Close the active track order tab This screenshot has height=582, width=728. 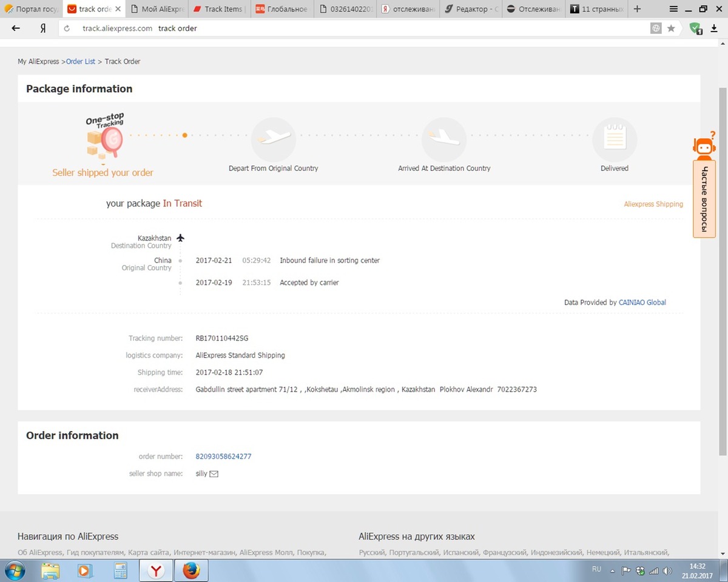[117, 9]
